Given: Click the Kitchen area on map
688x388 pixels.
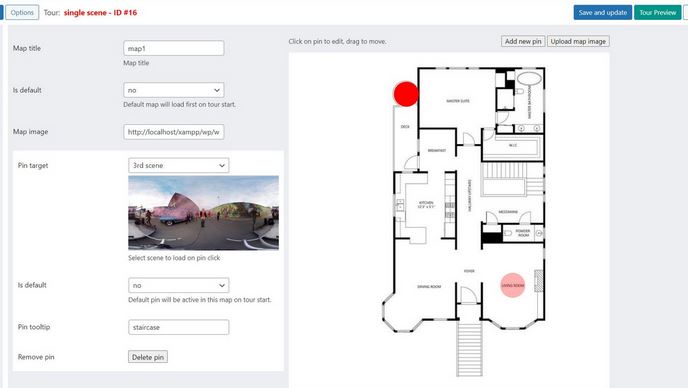Looking at the screenshot, I should pos(426,205).
